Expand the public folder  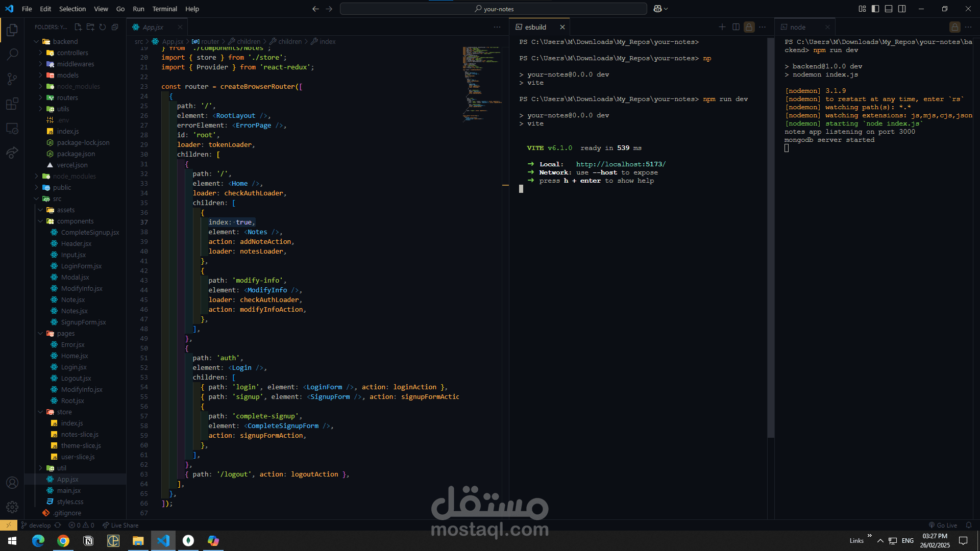(62, 187)
